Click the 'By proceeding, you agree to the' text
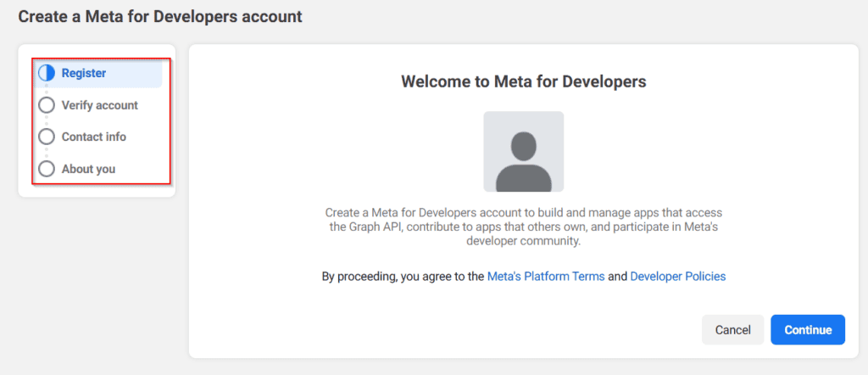Screen dimensions: 868x375 tap(403, 277)
